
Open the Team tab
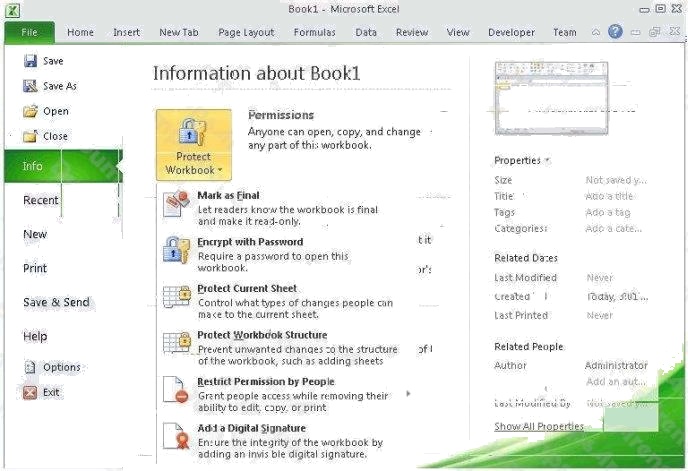point(565,32)
